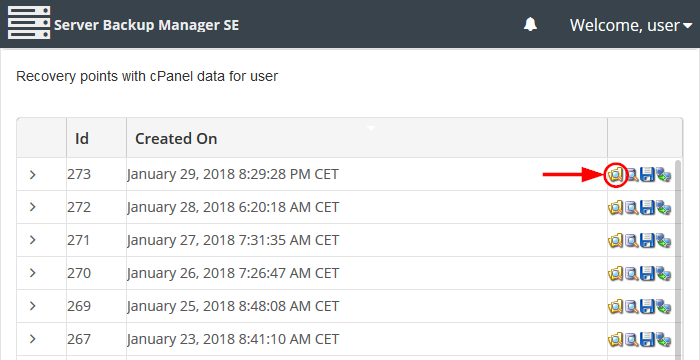700x360 pixels.
Task: Expand row details for recovery point 271
Action: 32,240
